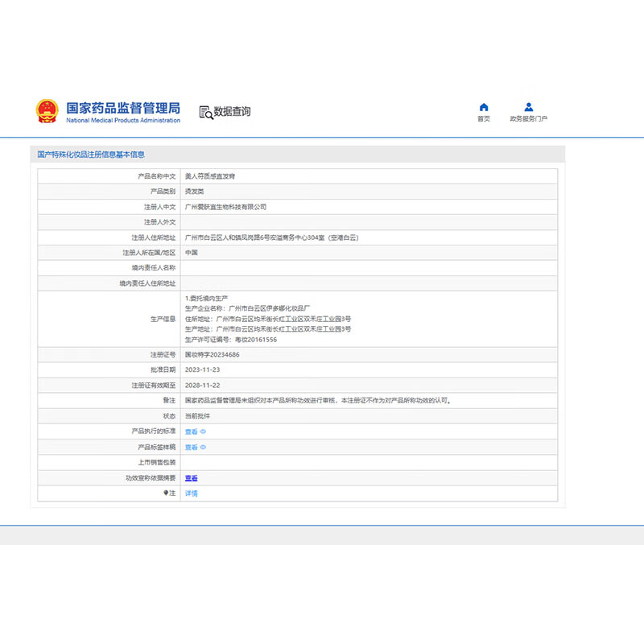Click the expiry date 2028-11-22
The height and width of the screenshot is (644, 644).
(x=203, y=385)
